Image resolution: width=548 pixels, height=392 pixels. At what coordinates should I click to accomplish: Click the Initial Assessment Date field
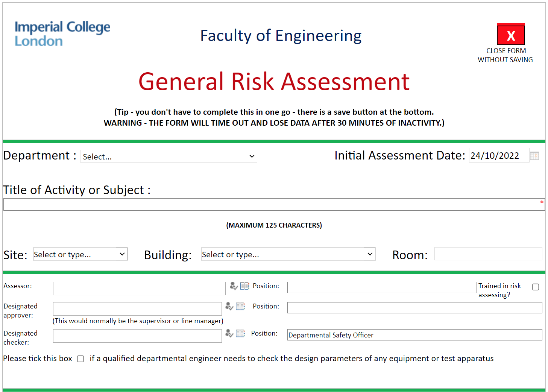(498, 156)
